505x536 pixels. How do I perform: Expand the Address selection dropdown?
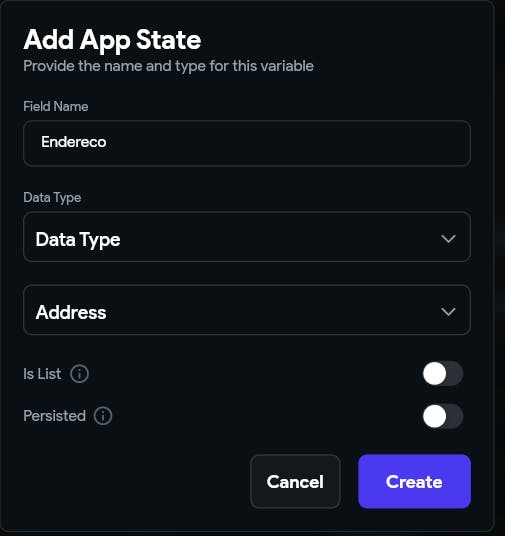tap(247, 310)
